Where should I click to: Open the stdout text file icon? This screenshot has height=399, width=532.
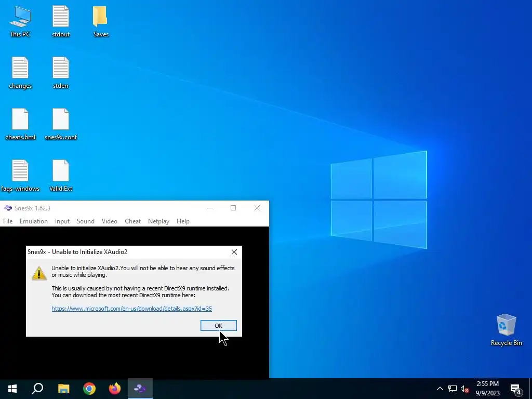pyautogui.click(x=61, y=21)
